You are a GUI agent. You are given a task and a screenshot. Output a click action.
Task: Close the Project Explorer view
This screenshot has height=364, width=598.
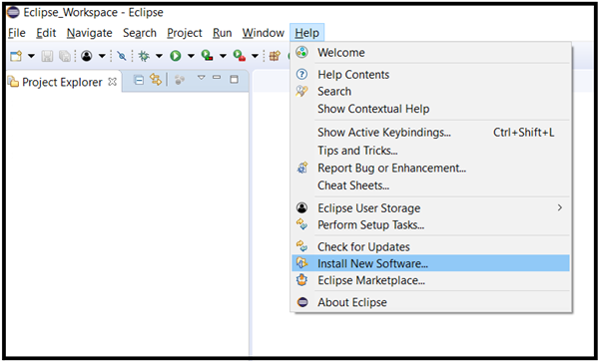coord(112,82)
